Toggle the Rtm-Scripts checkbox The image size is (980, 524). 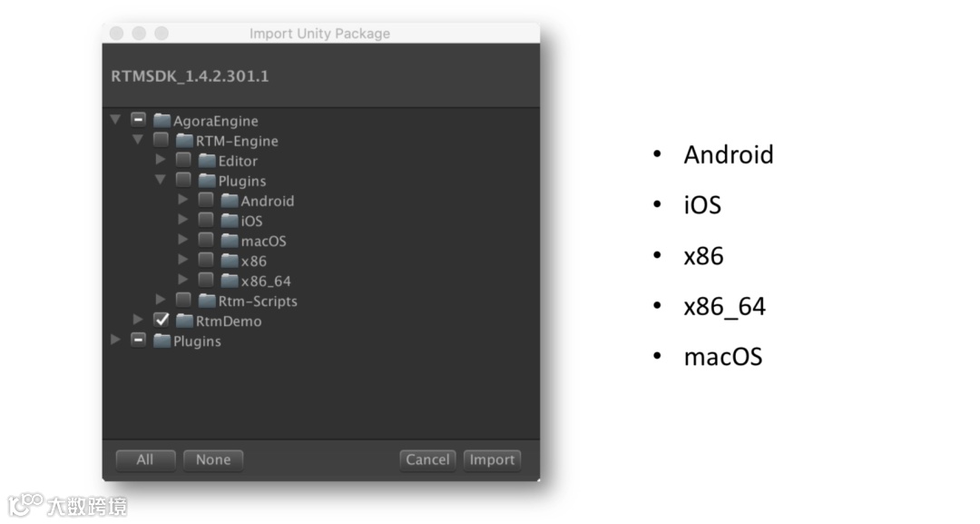(183, 301)
